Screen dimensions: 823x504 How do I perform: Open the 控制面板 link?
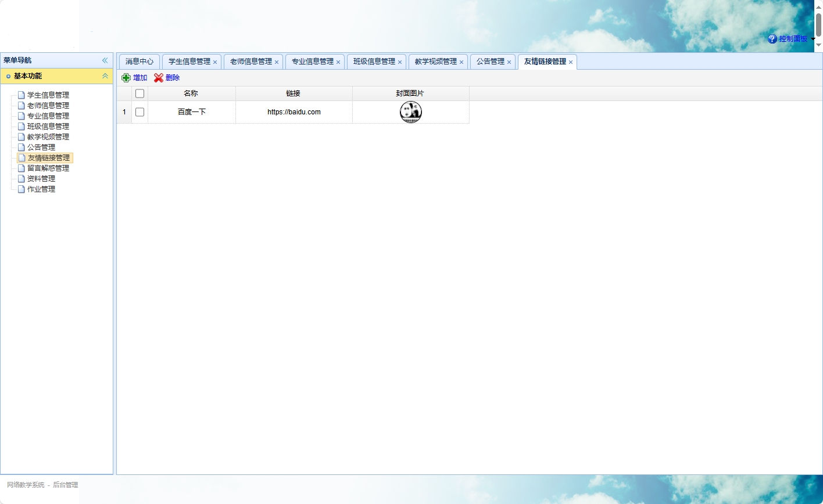(793, 39)
